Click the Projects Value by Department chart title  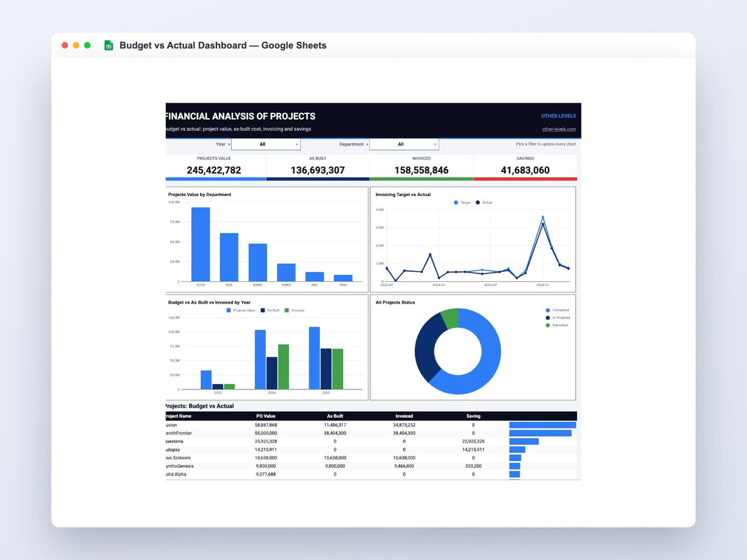coord(199,194)
